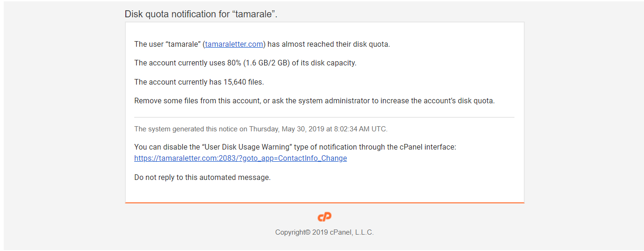Click the "Remove some files" instruction line
644x251 pixels.
[314, 101]
